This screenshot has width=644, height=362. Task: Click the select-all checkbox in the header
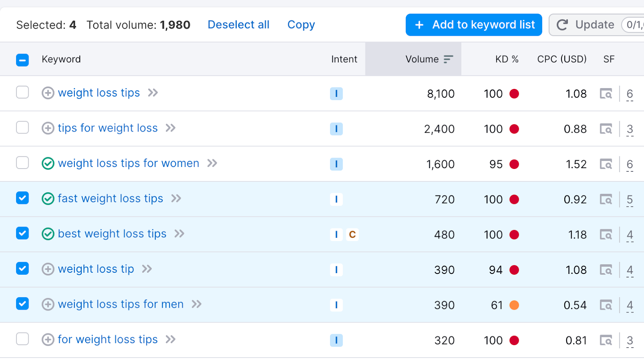pyautogui.click(x=22, y=60)
